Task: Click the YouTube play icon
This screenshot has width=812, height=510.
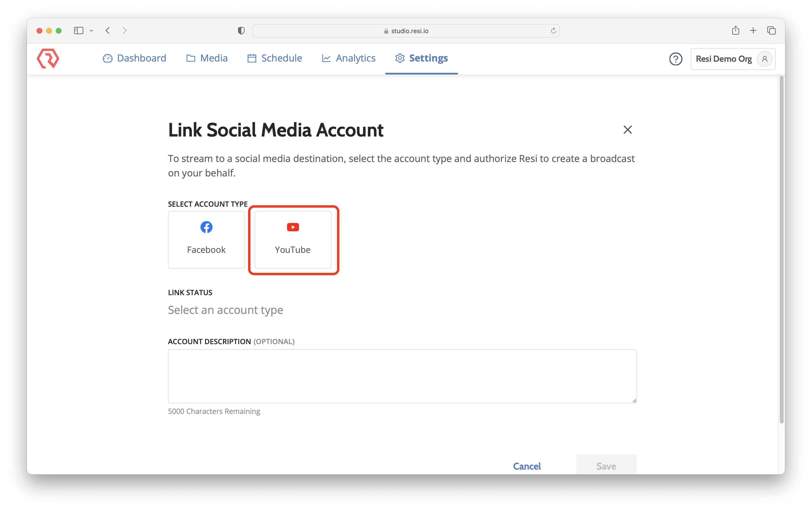Action: point(292,227)
